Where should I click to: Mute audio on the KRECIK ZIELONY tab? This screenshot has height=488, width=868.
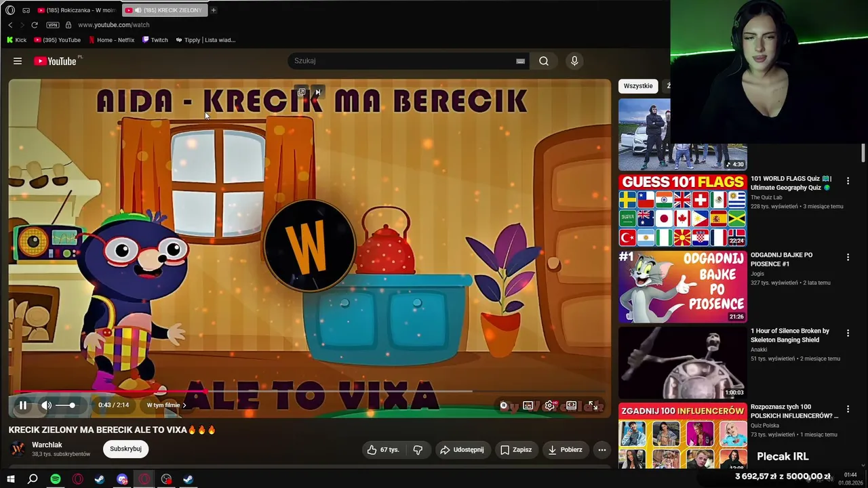coord(138,10)
